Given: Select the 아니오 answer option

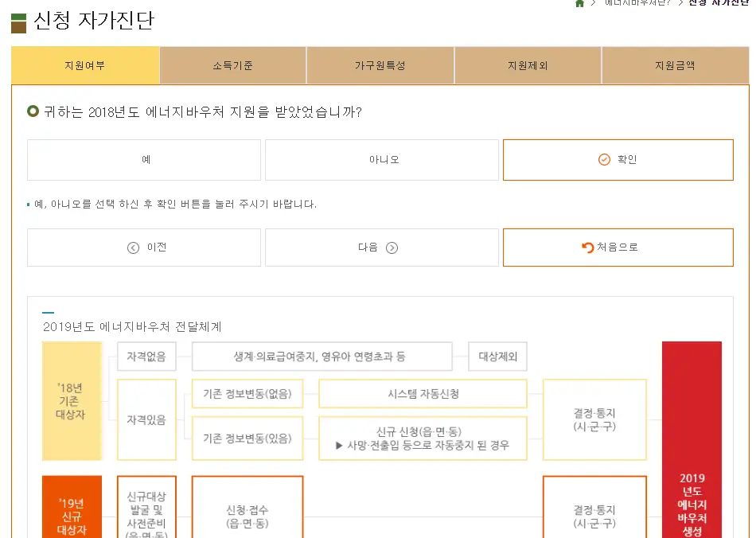Looking at the screenshot, I should 382,159.
